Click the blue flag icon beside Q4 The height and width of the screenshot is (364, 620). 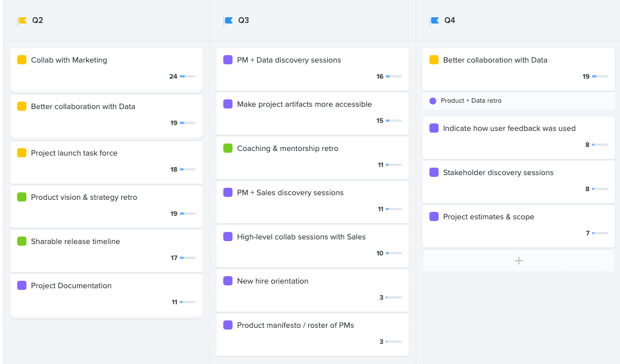pos(434,21)
